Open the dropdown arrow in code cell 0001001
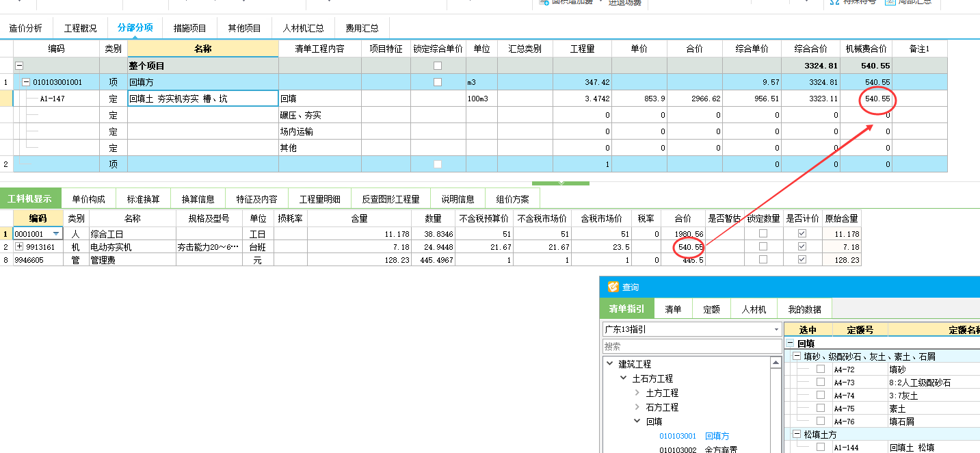 56,234
